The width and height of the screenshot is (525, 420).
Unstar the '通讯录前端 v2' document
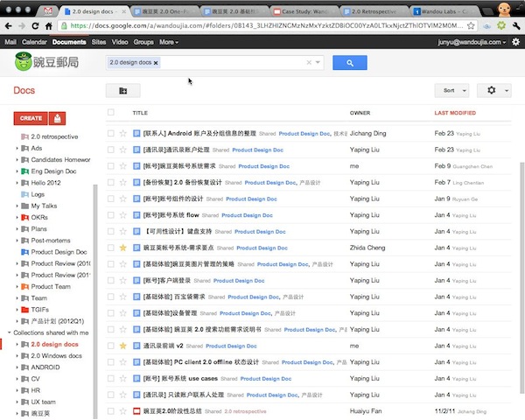[x=123, y=346]
